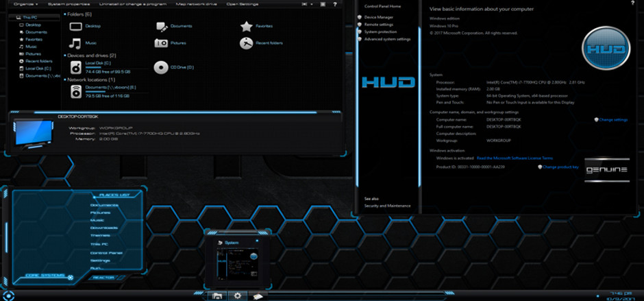
Task: Click the shield icon beside Change product key
Action: click(540, 167)
